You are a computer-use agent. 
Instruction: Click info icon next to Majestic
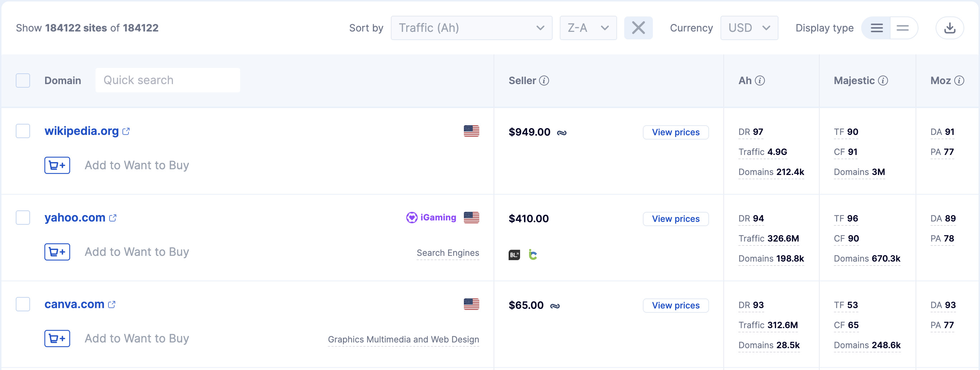(883, 81)
